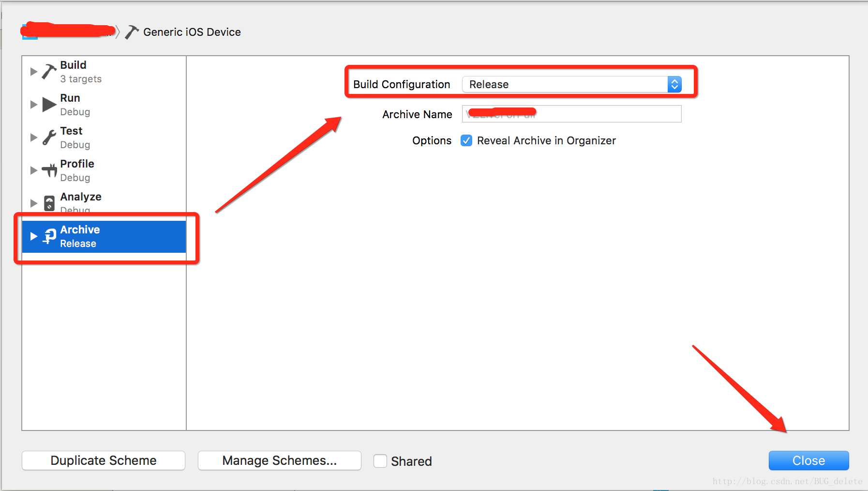Click the Archive icon in selected row
The height and width of the screenshot is (491, 868).
click(x=49, y=236)
